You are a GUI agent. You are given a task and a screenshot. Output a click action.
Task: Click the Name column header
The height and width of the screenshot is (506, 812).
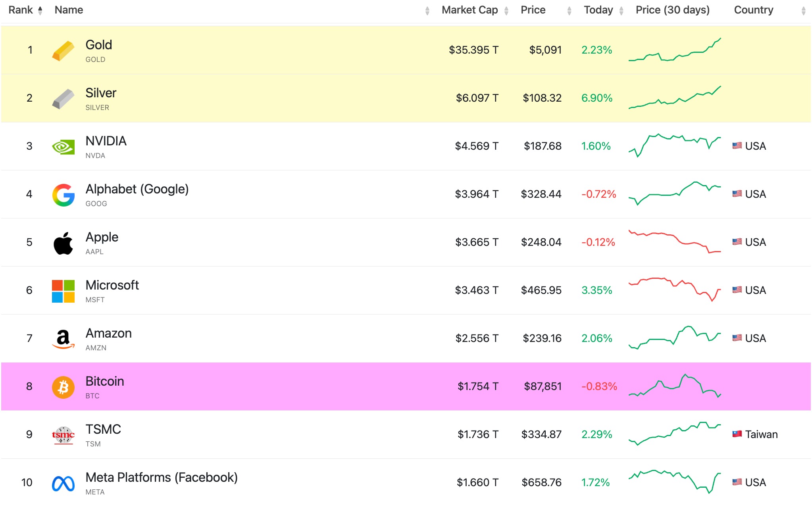(69, 10)
